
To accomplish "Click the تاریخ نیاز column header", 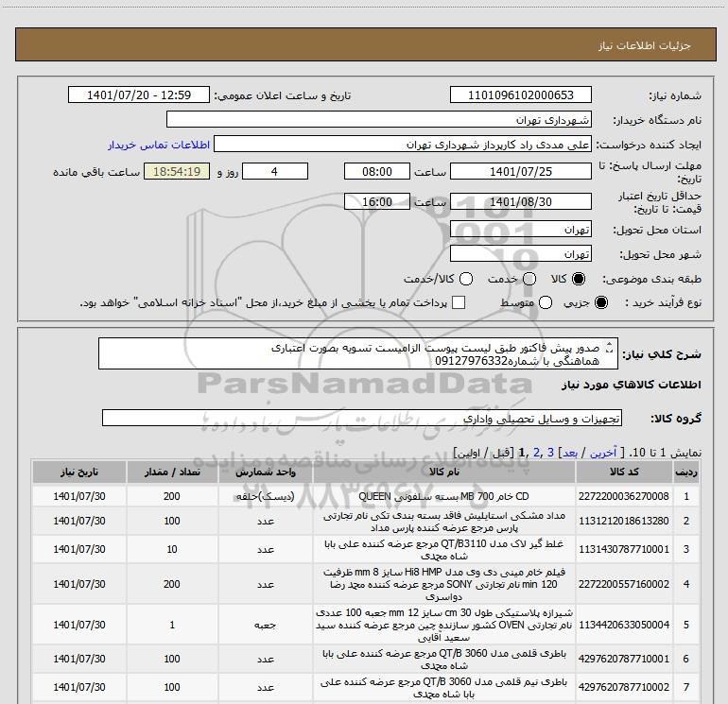I will (78, 472).
